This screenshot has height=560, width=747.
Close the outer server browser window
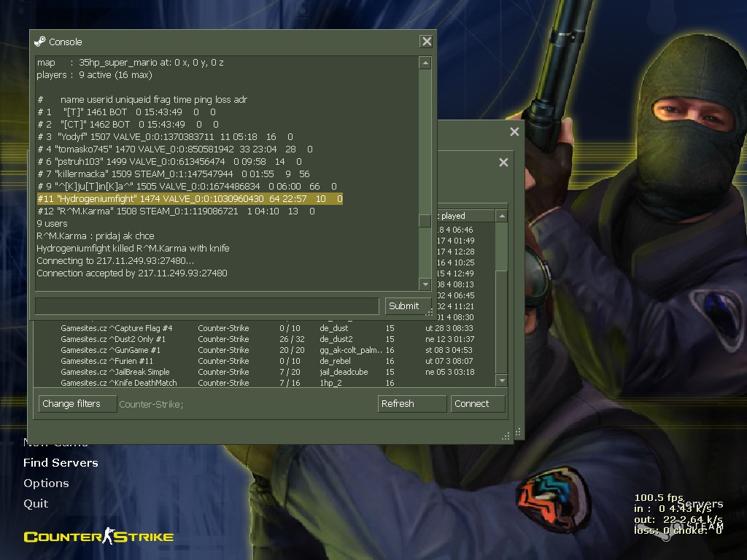tap(514, 131)
